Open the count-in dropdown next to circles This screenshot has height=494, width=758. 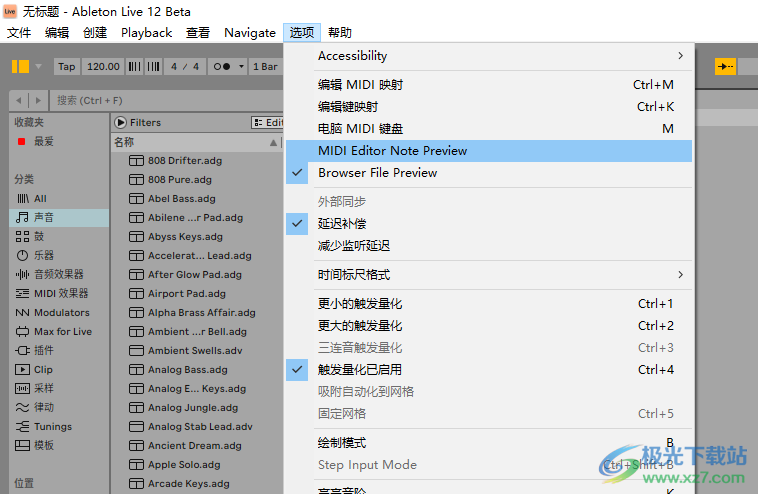pos(241,66)
